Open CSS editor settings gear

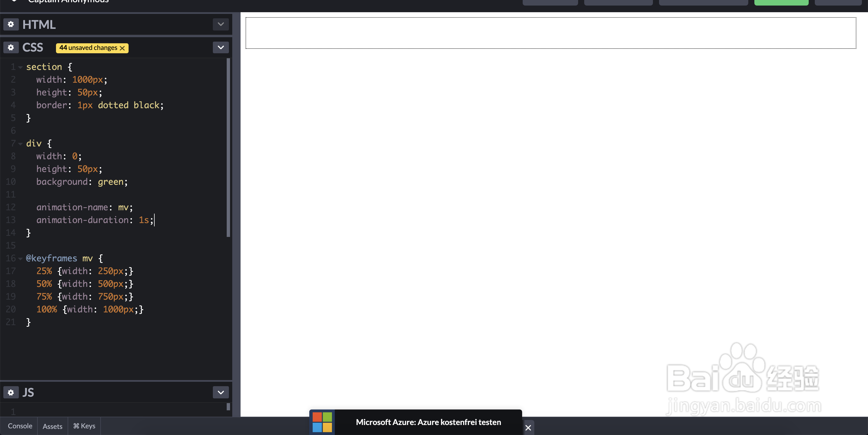(11, 47)
